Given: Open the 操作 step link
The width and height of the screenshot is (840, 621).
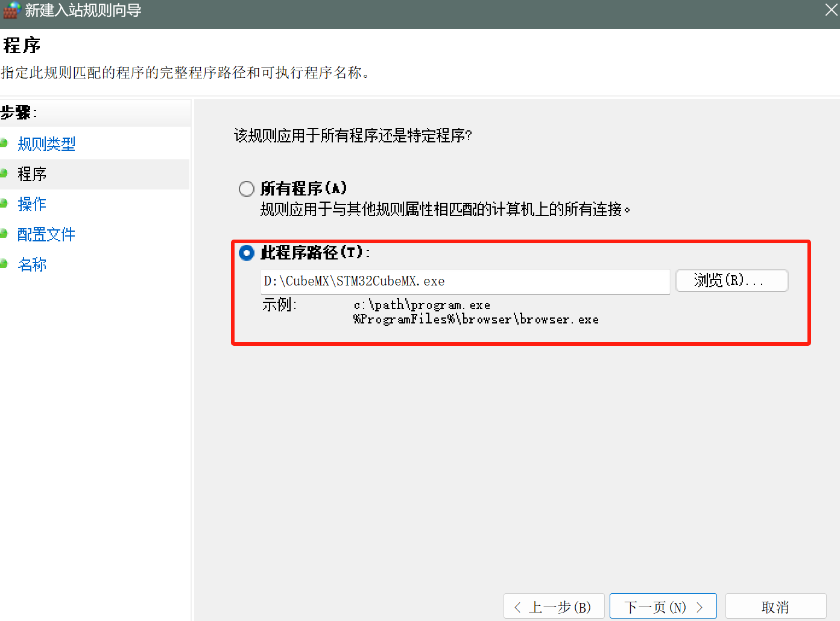Looking at the screenshot, I should [32, 204].
